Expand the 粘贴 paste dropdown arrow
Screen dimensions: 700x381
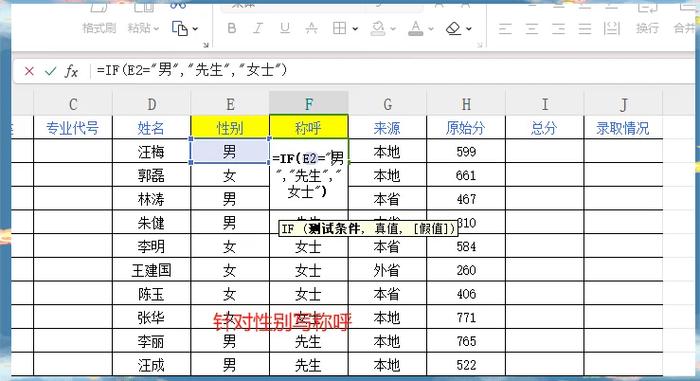(156, 29)
